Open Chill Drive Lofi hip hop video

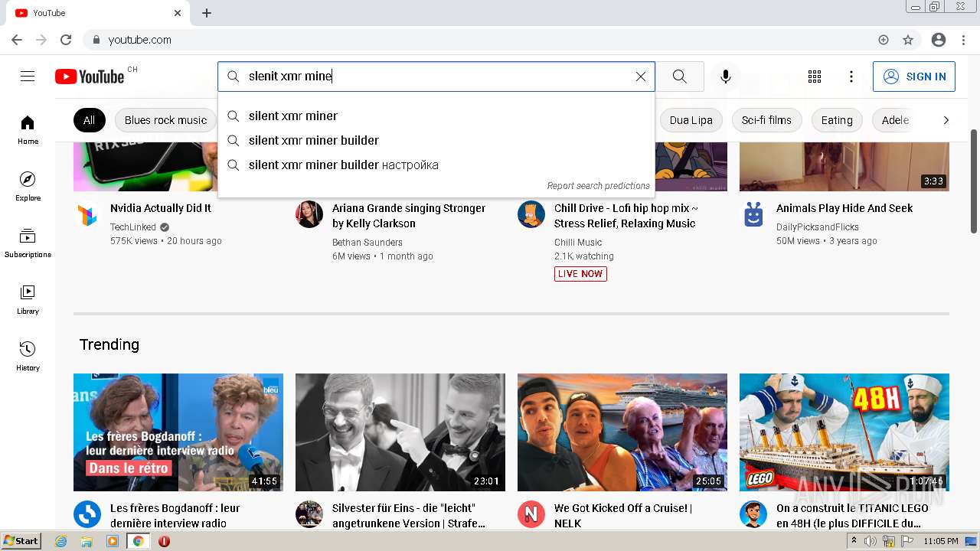[x=626, y=216]
